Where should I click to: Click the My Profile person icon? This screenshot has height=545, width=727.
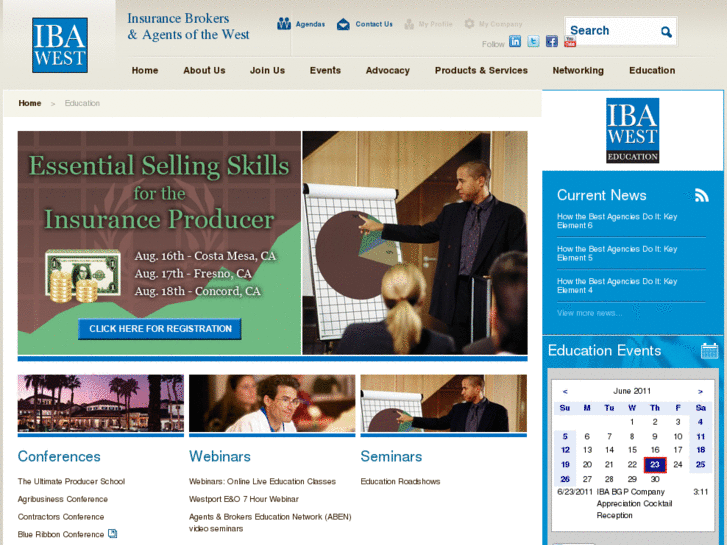point(409,24)
